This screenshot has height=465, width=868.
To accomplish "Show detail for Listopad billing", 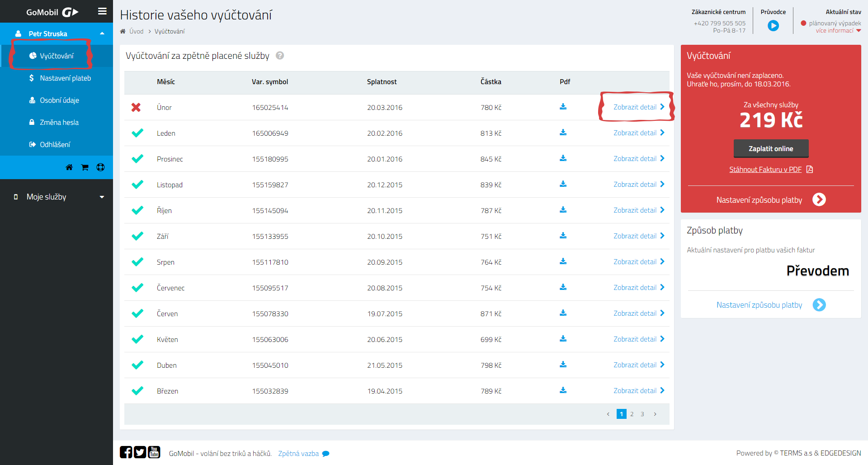I will (639, 184).
